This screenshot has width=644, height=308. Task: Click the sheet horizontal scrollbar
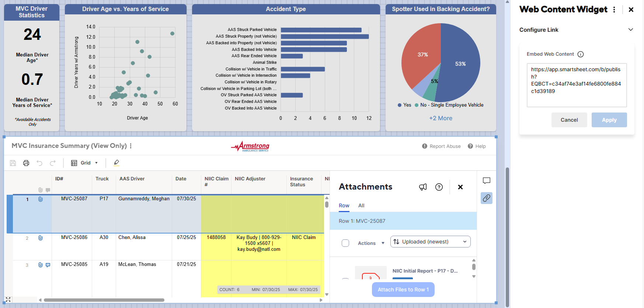[104, 300]
